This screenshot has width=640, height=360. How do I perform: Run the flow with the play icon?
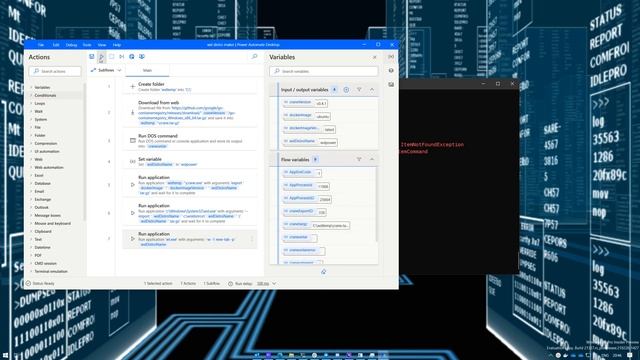click(102, 57)
